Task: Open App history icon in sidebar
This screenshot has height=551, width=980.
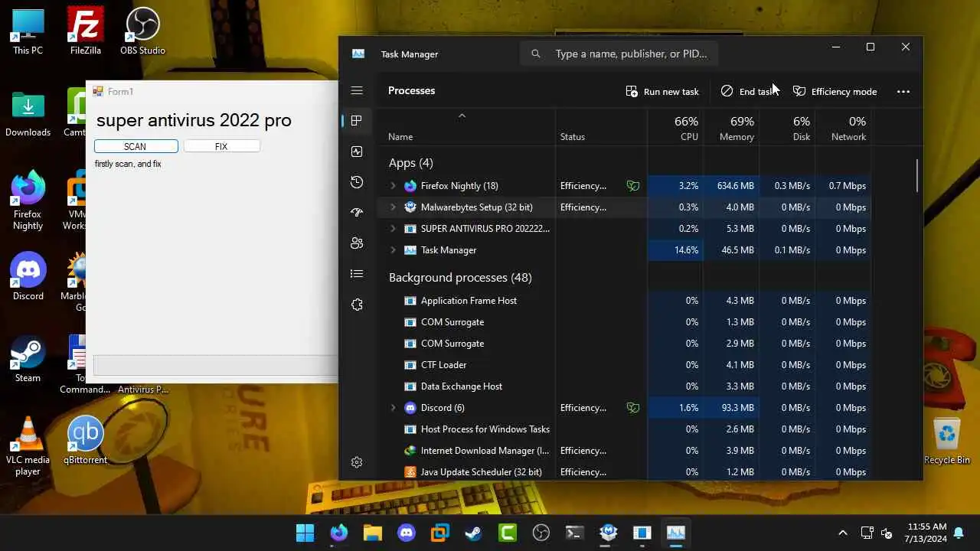Action: [357, 182]
